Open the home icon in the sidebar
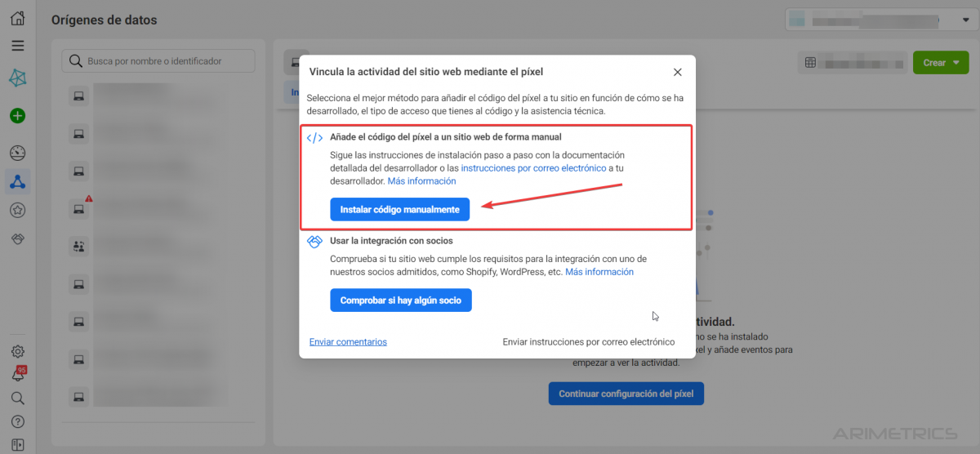 [x=17, y=18]
